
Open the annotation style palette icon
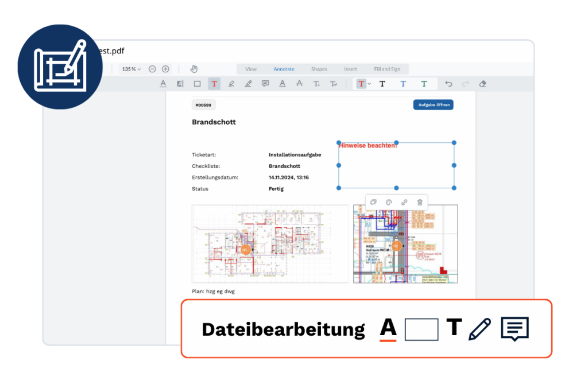pos(389,202)
